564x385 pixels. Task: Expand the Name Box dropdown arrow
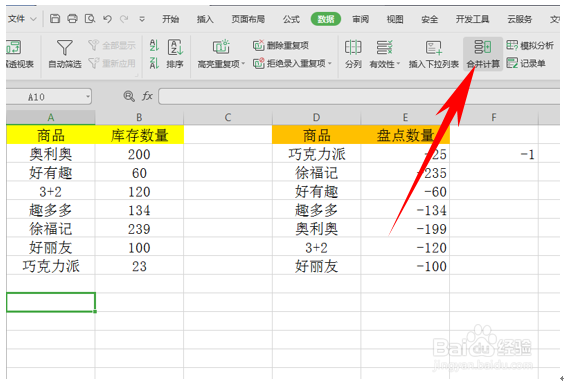pos(88,96)
